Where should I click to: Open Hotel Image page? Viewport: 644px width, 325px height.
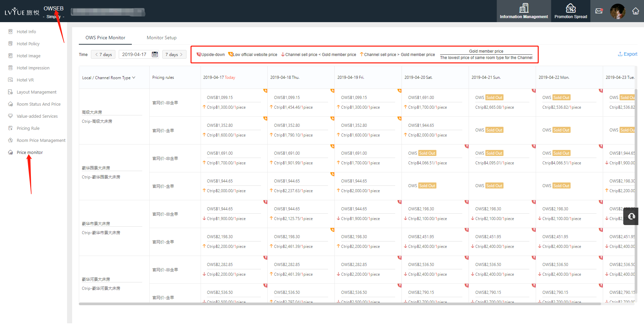[29, 56]
